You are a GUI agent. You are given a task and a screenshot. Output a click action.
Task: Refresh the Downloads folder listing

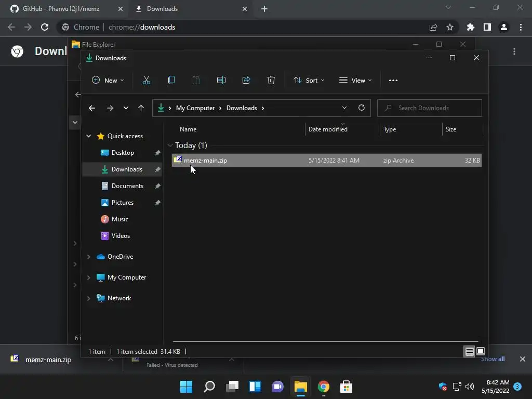pyautogui.click(x=362, y=108)
